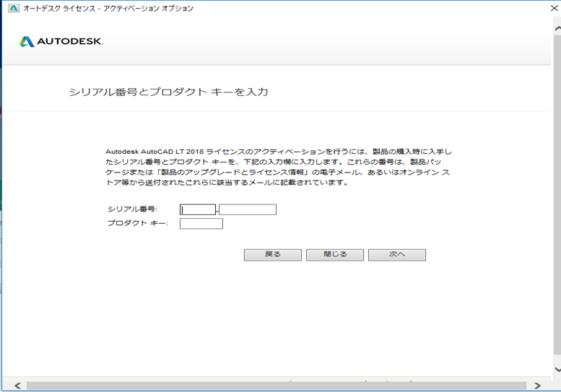Viewport: 561px width, 392px height.
Task: Click the プロダクト キー: label
Action: [138, 223]
